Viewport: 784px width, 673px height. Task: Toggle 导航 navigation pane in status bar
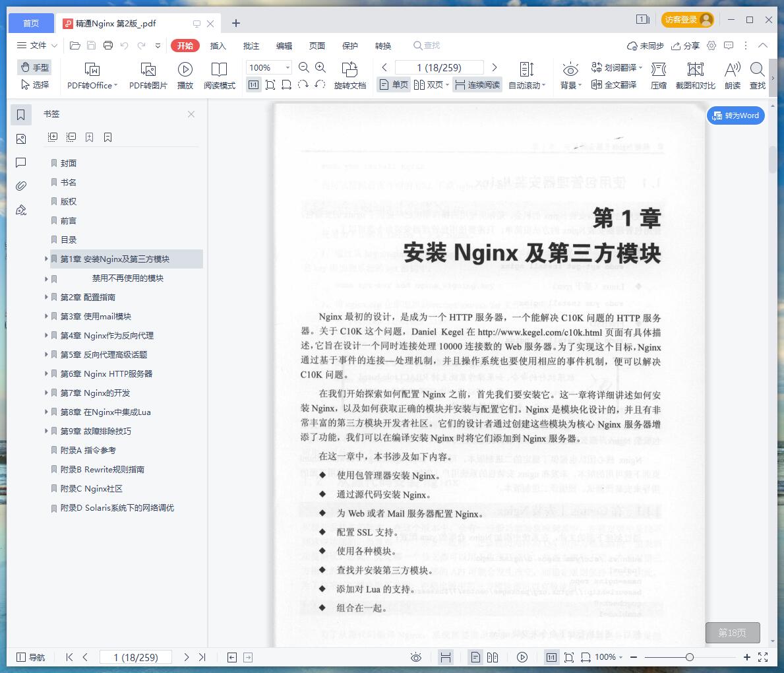[x=31, y=657]
